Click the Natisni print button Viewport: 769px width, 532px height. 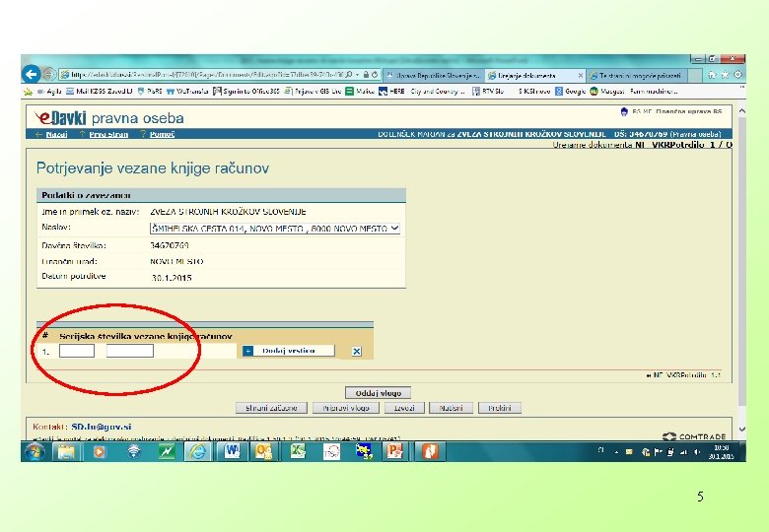[452, 408]
